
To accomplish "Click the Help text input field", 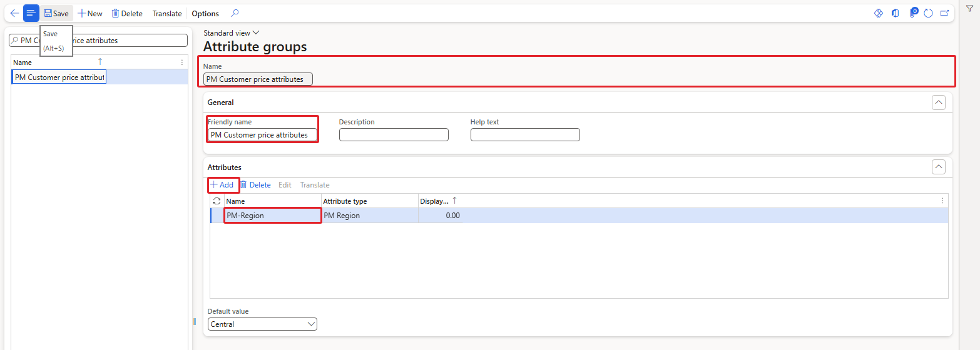I will [525, 134].
